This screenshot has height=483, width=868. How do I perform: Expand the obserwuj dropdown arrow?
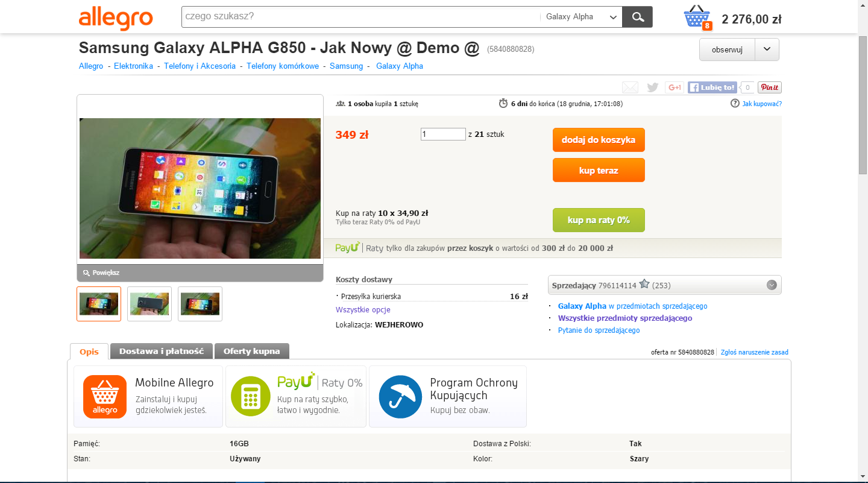(x=767, y=49)
